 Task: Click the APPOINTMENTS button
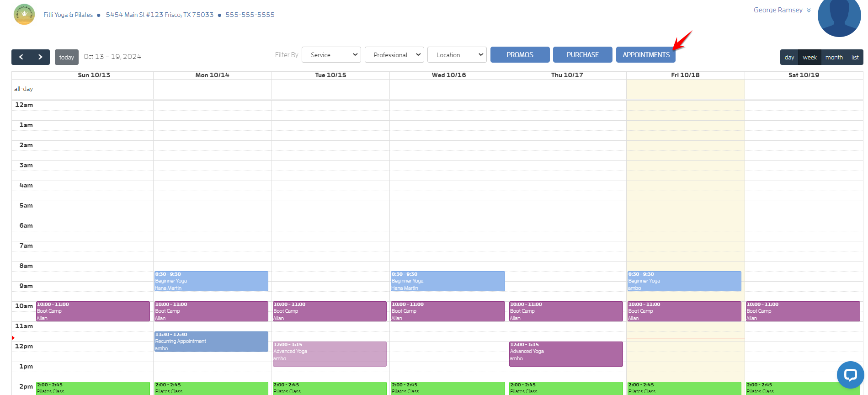(x=646, y=55)
